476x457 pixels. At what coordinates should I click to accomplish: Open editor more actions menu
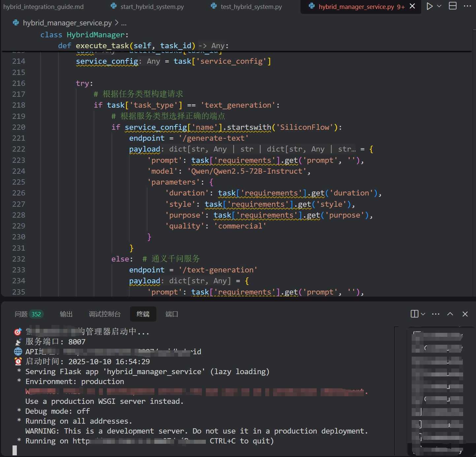tap(467, 6)
